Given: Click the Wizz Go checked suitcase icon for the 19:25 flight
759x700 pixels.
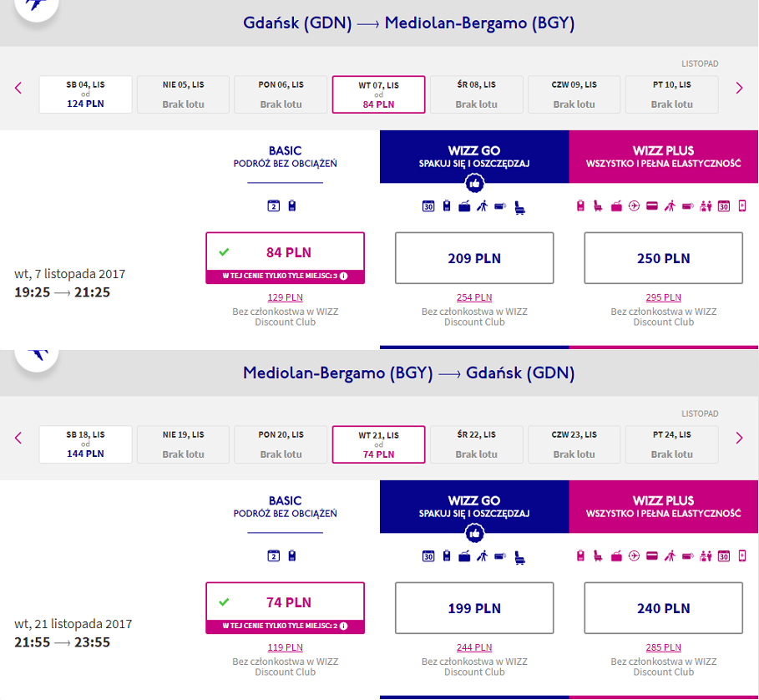Looking at the screenshot, I should coord(464,206).
